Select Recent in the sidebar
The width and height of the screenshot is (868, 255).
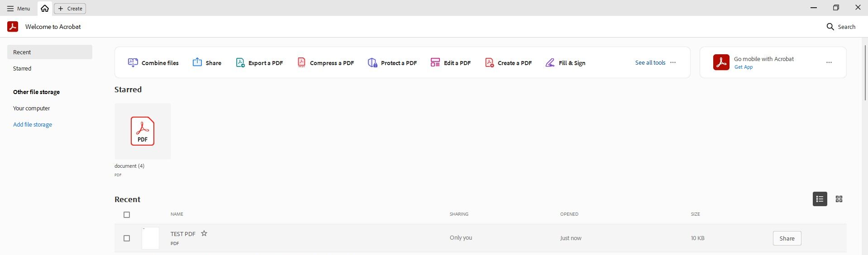50,52
